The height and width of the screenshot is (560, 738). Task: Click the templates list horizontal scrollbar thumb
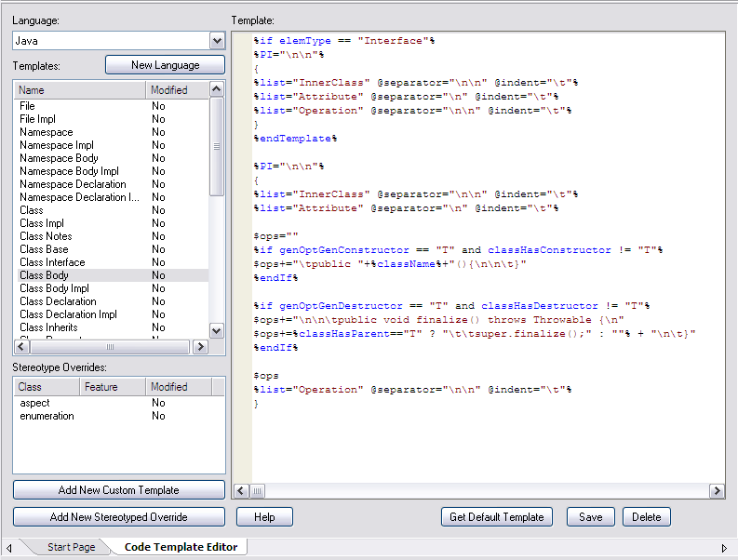(110, 347)
